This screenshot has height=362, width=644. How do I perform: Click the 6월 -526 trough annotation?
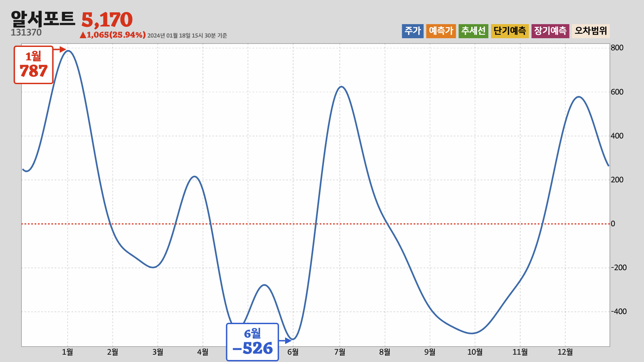(253, 342)
